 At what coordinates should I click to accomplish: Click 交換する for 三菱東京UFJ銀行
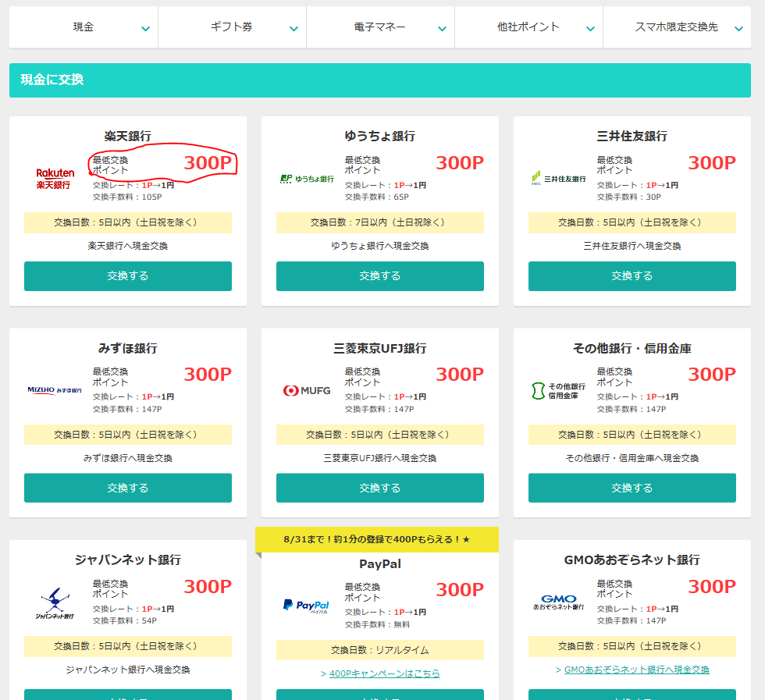380,488
